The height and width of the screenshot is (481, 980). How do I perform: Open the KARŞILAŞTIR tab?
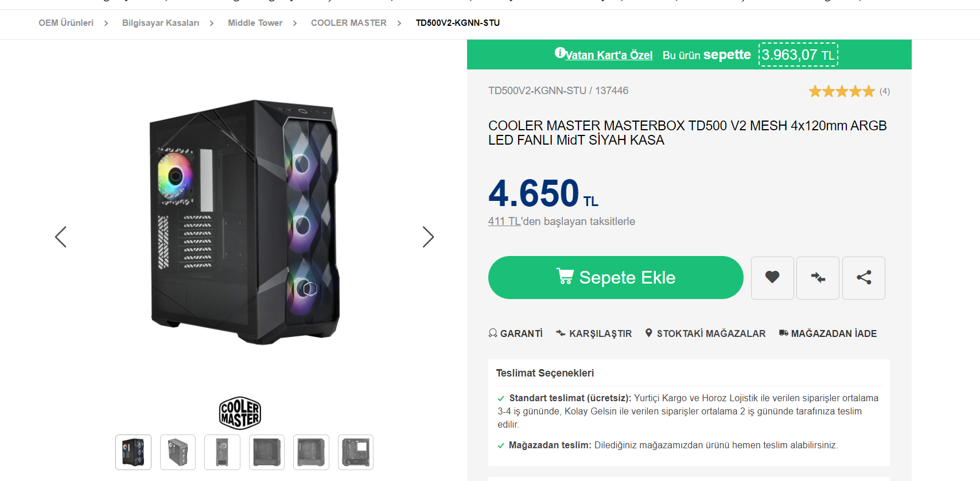pyautogui.click(x=594, y=333)
